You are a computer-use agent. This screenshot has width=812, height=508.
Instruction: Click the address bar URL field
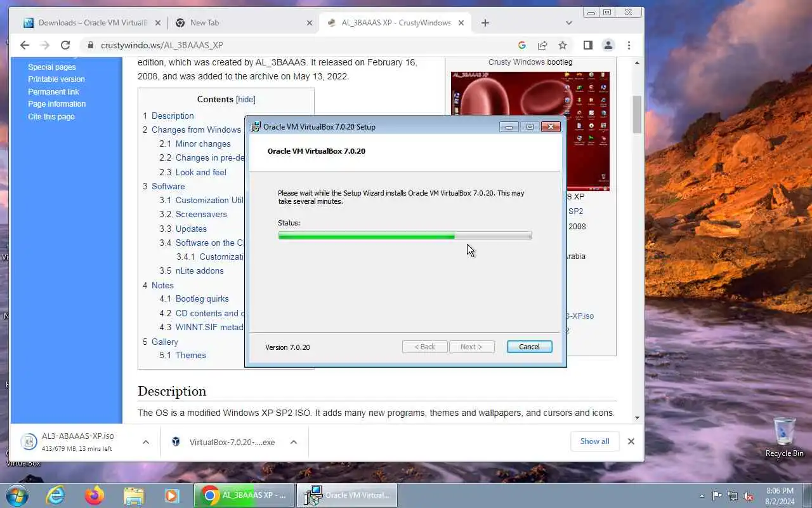pos(298,45)
